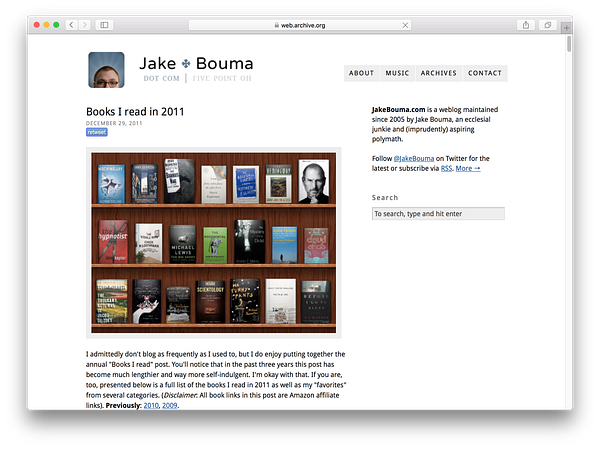The image size is (600, 449).
Task: Focus the 'To search, type and hit enter' field
Action: pos(438,214)
